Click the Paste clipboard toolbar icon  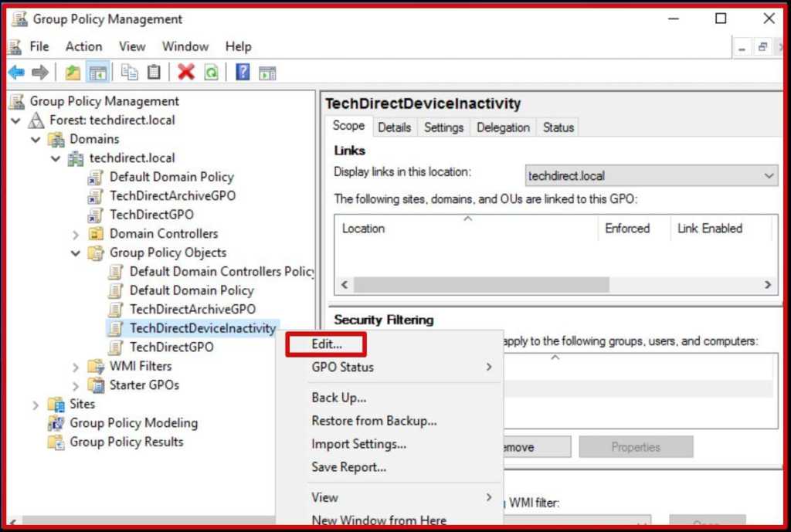154,73
